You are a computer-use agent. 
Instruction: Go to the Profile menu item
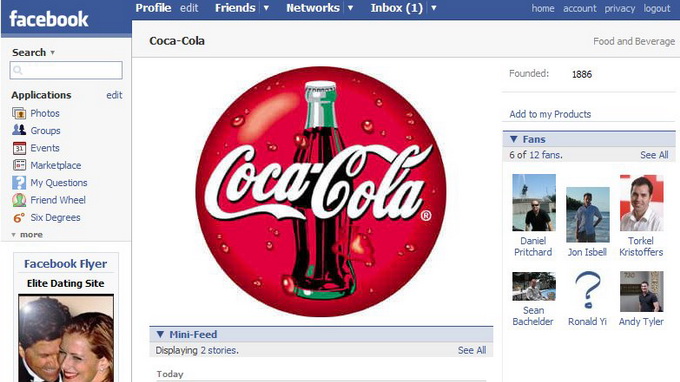(x=153, y=8)
